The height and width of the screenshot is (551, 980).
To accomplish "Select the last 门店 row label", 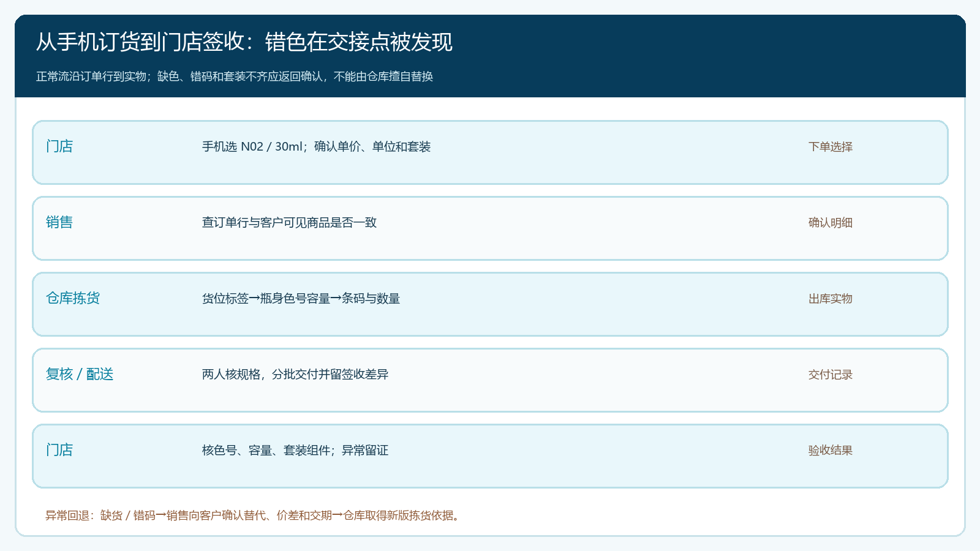I will pyautogui.click(x=59, y=450).
